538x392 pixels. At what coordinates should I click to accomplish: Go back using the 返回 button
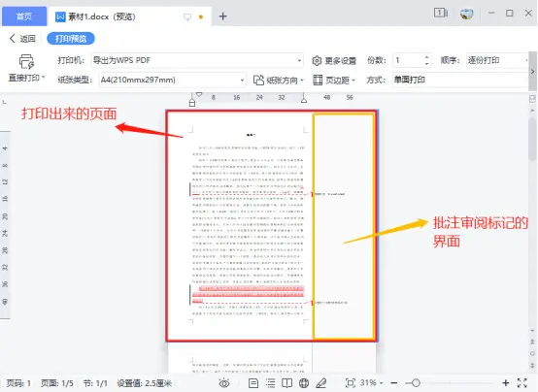pos(22,39)
